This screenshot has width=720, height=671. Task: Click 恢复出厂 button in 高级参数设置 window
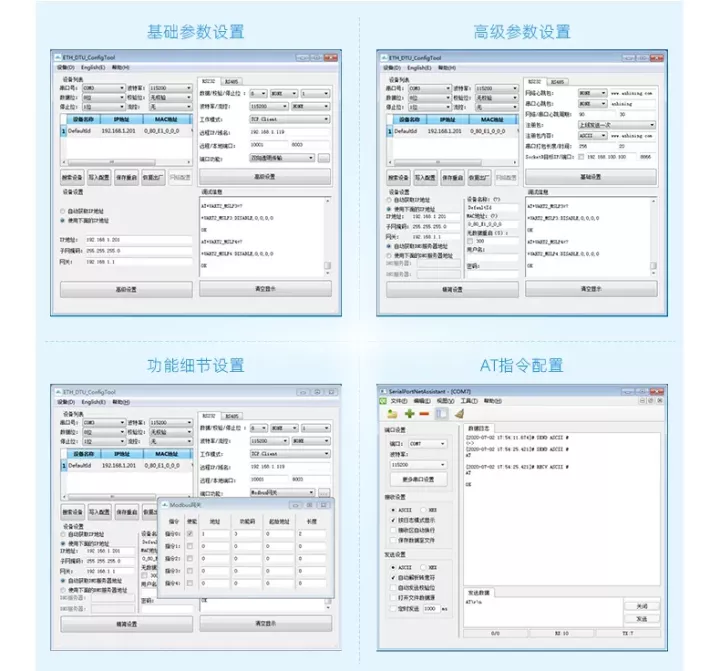point(479,177)
